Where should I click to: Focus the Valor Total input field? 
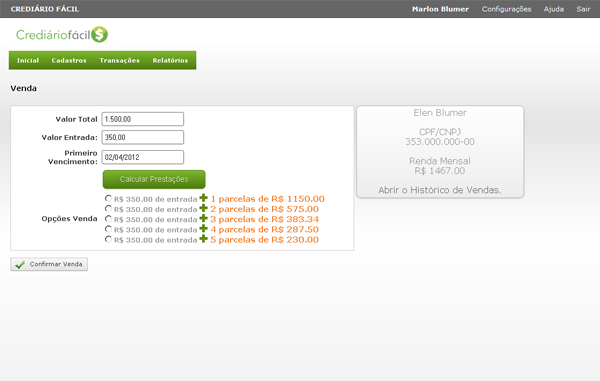(x=143, y=119)
